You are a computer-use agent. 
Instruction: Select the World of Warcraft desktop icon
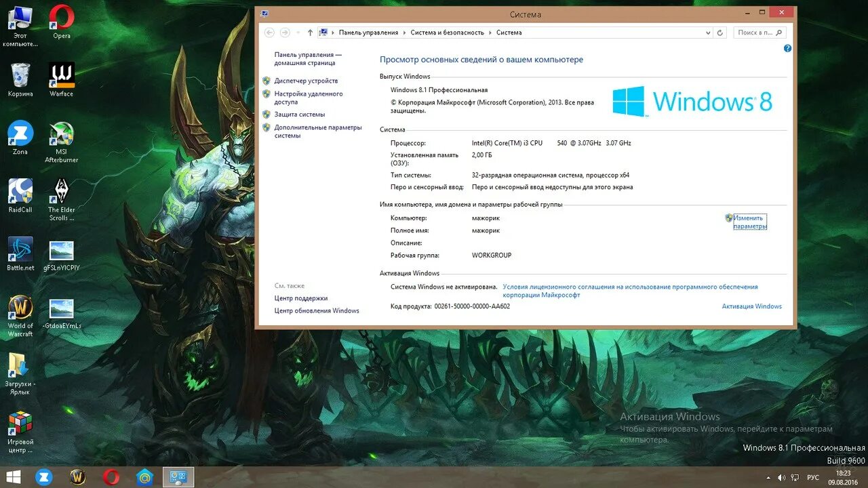coord(20,316)
